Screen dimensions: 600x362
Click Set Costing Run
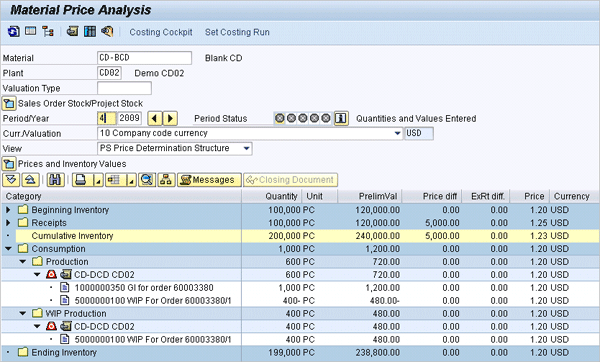(x=237, y=32)
